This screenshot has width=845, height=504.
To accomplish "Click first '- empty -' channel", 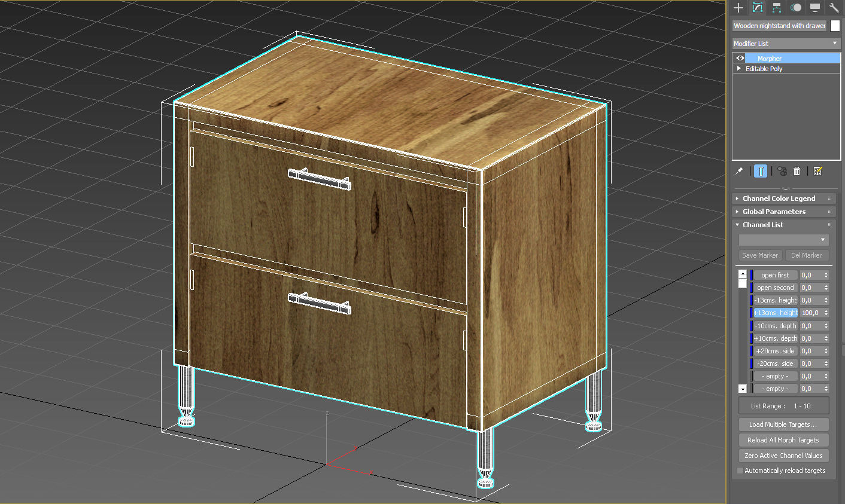I will [x=776, y=376].
